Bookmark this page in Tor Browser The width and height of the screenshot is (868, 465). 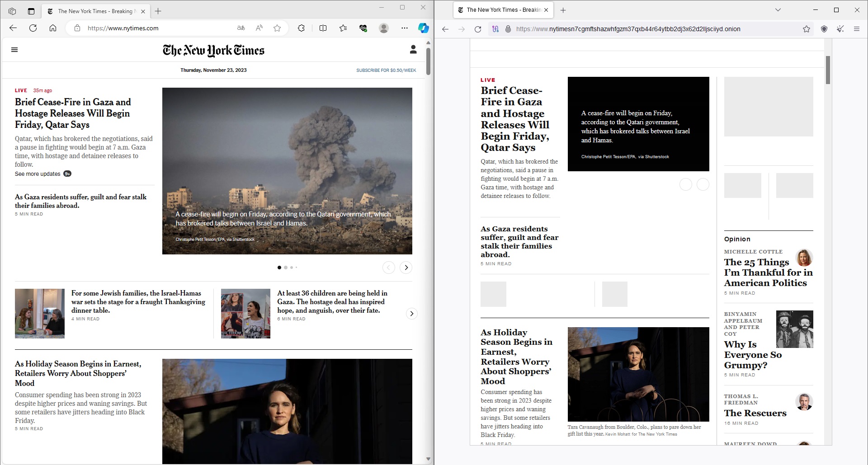pyautogui.click(x=807, y=29)
